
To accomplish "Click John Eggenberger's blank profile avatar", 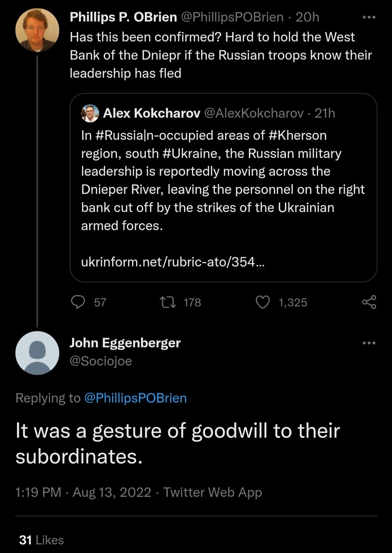I will (37, 353).
